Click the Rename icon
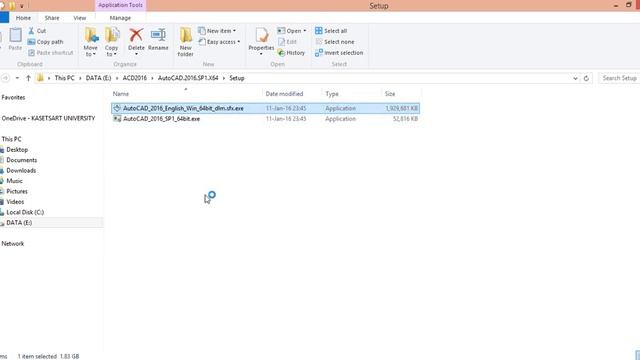Image resolution: width=640 pixels, height=360 pixels. pyautogui.click(x=158, y=35)
